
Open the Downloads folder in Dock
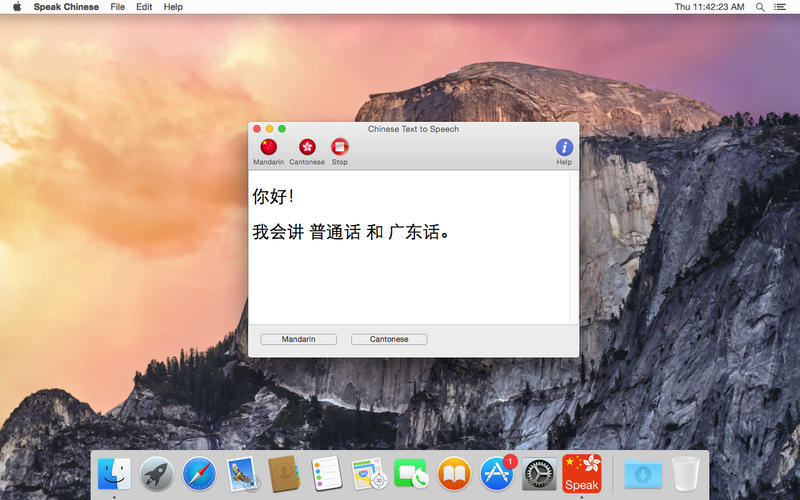pos(643,474)
